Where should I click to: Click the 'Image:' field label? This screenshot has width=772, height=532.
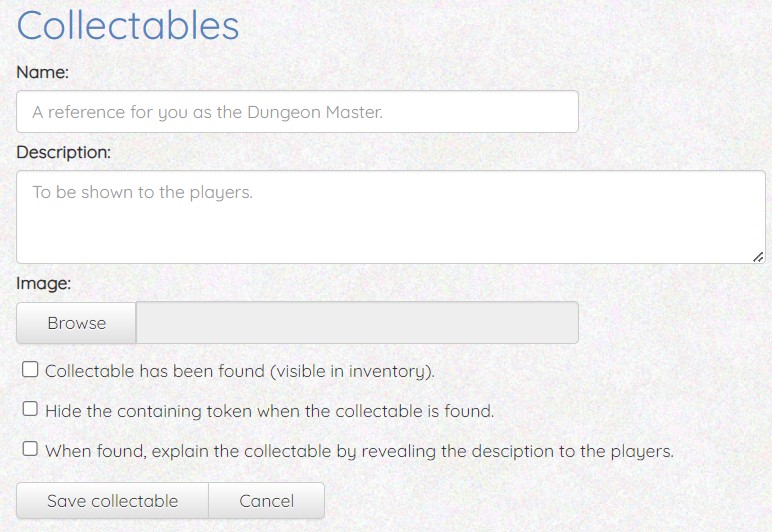43,283
